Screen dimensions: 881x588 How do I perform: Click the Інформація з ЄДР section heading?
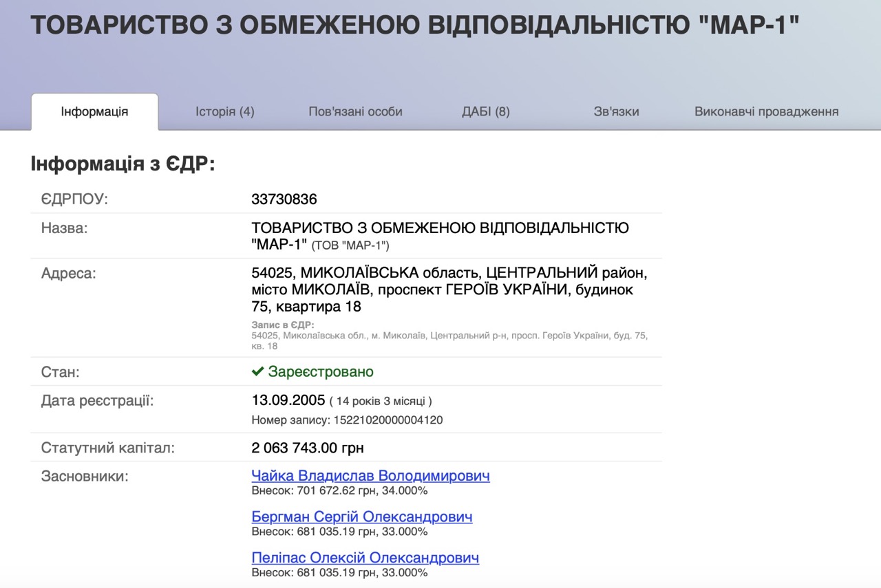[123, 164]
